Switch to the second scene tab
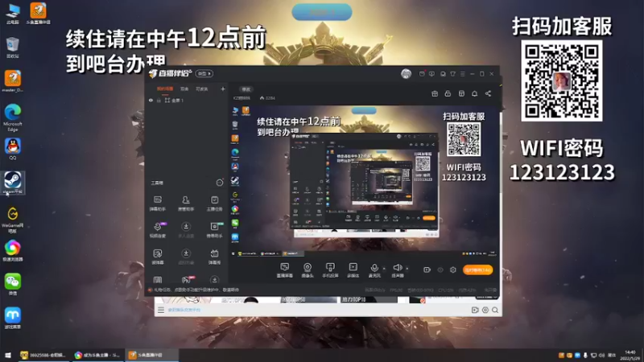 pyautogui.click(x=184, y=88)
